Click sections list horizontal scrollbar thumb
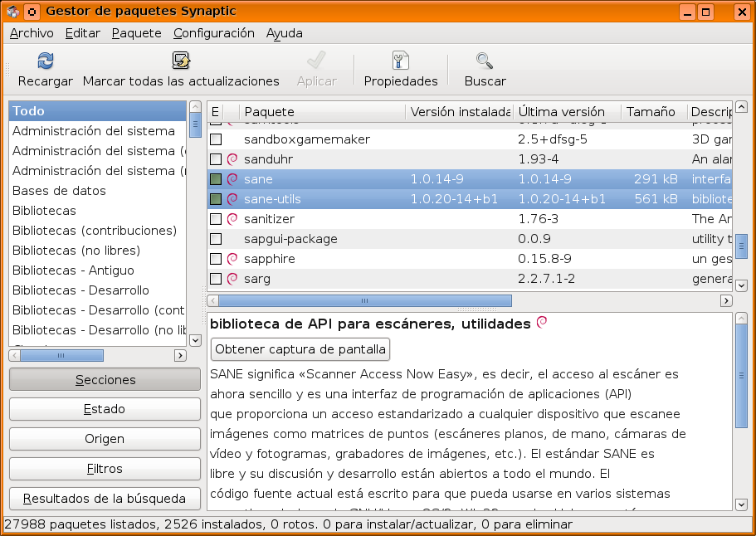 pyautogui.click(x=61, y=356)
